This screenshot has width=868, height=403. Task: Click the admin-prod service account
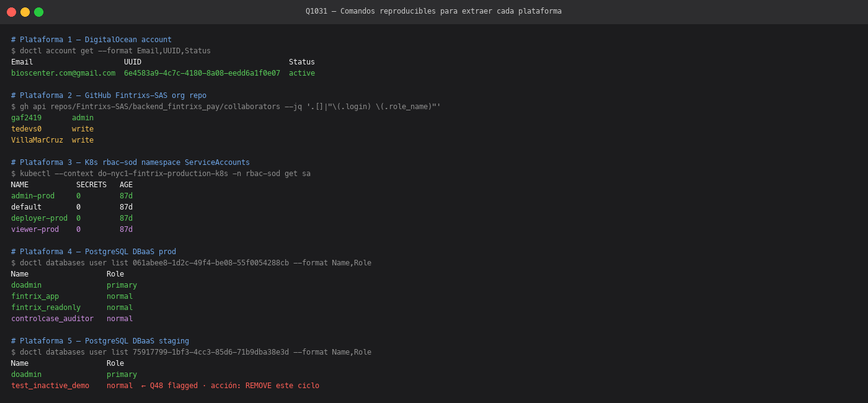[x=33, y=196]
